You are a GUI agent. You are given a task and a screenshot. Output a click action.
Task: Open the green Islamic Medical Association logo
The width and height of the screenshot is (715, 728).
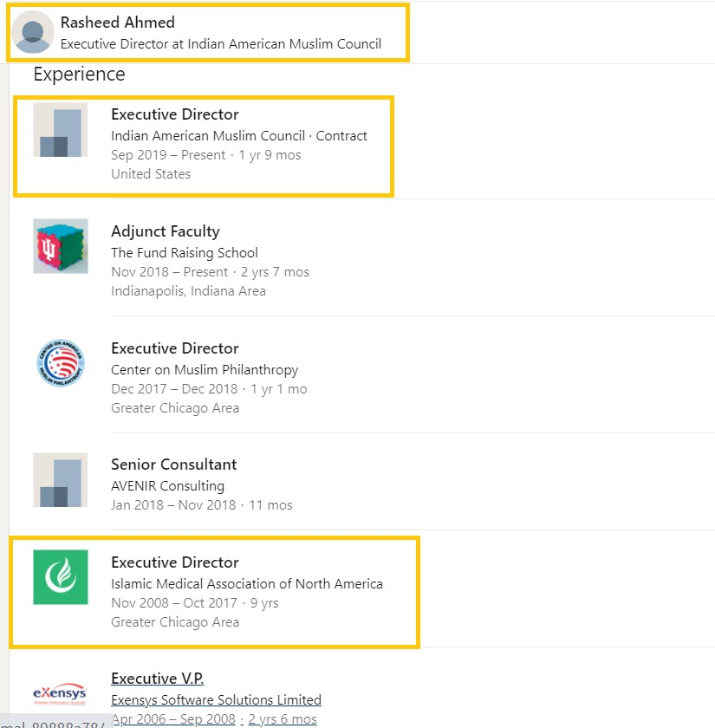coord(61,577)
